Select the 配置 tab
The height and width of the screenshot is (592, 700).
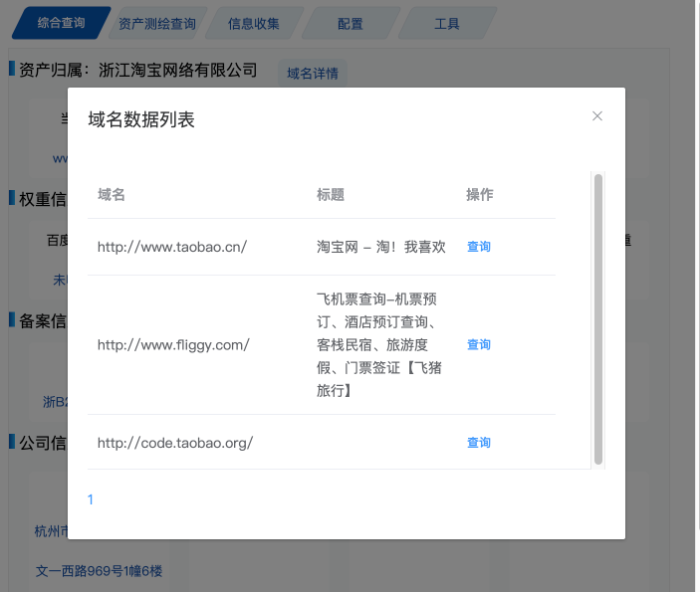coord(350,23)
